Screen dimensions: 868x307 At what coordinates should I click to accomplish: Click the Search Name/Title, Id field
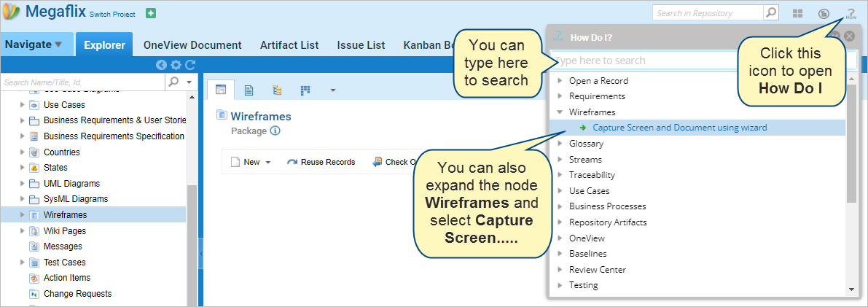pyautogui.click(x=83, y=82)
